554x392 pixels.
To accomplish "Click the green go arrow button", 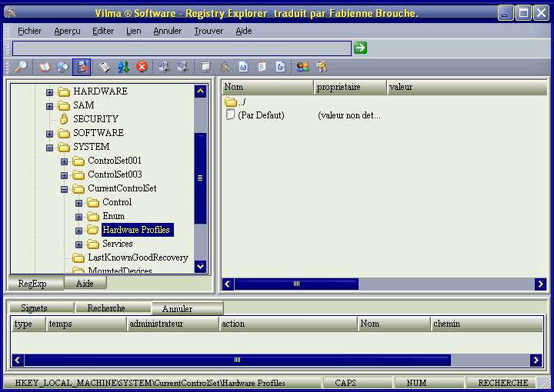I will tap(360, 48).
